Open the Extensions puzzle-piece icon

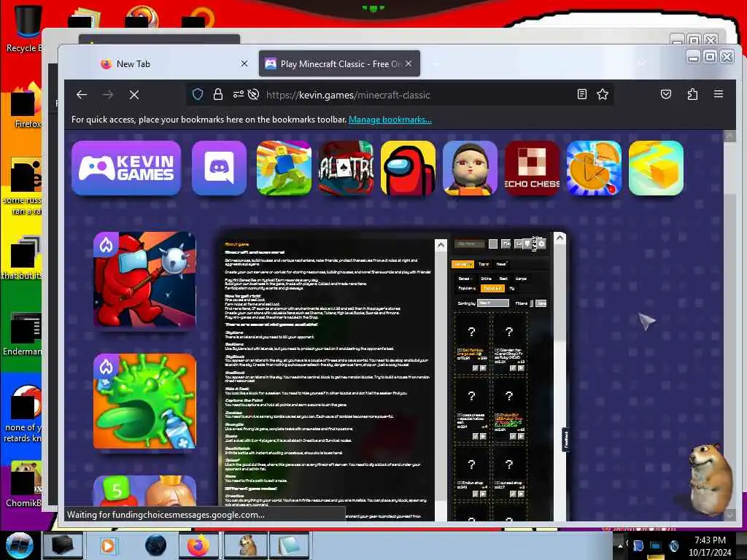[x=692, y=94]
